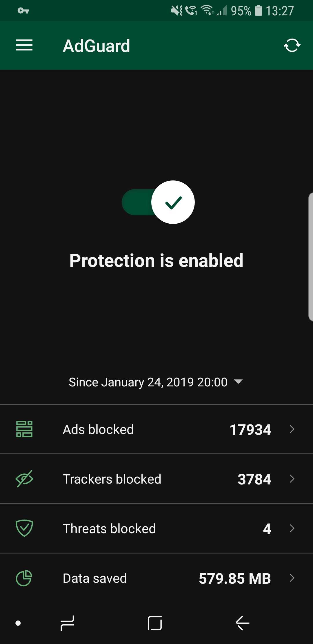Tap the pie chart Data saved icon

24,578
